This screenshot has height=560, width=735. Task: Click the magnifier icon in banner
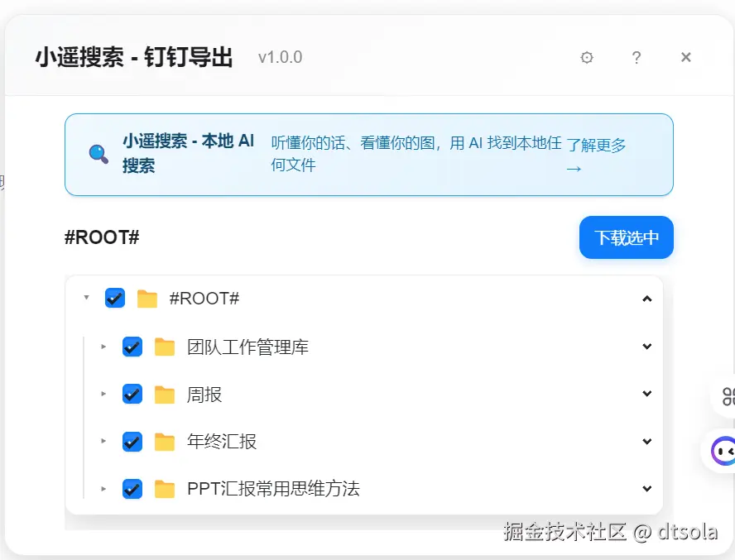point(98,154)
